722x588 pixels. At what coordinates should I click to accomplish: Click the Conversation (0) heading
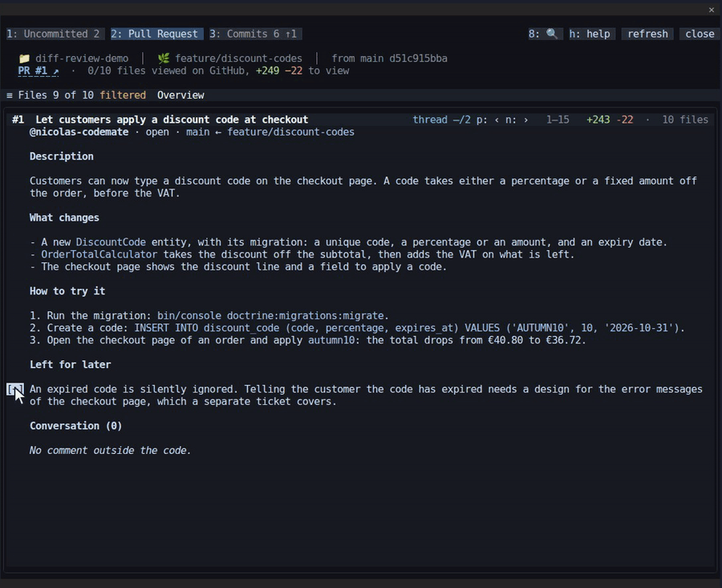tap(75, 426)
